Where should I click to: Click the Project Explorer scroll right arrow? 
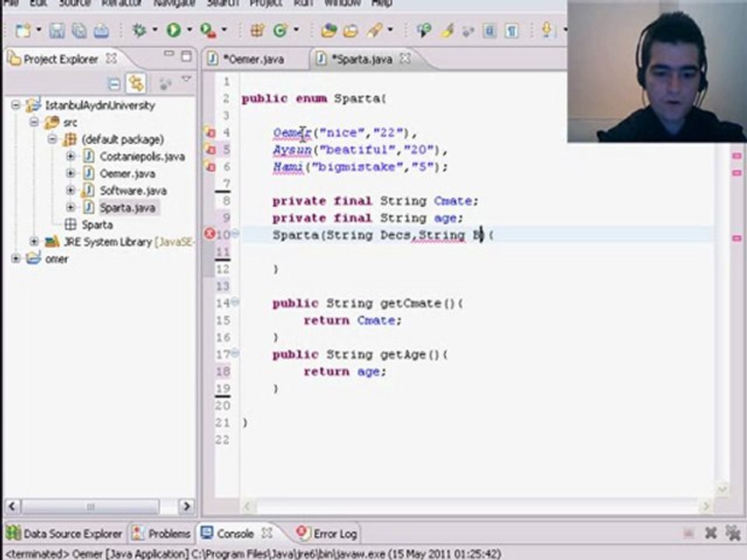[186, 506]
